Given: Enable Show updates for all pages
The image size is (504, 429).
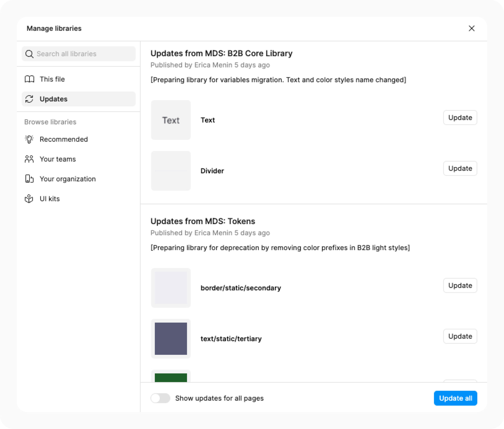Looking at the screenshot, I should click(x=160, y=398).
